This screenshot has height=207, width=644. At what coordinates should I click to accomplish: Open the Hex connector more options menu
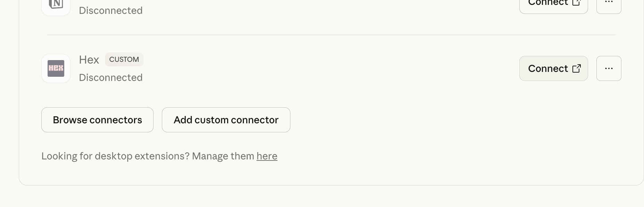(609, 68)
